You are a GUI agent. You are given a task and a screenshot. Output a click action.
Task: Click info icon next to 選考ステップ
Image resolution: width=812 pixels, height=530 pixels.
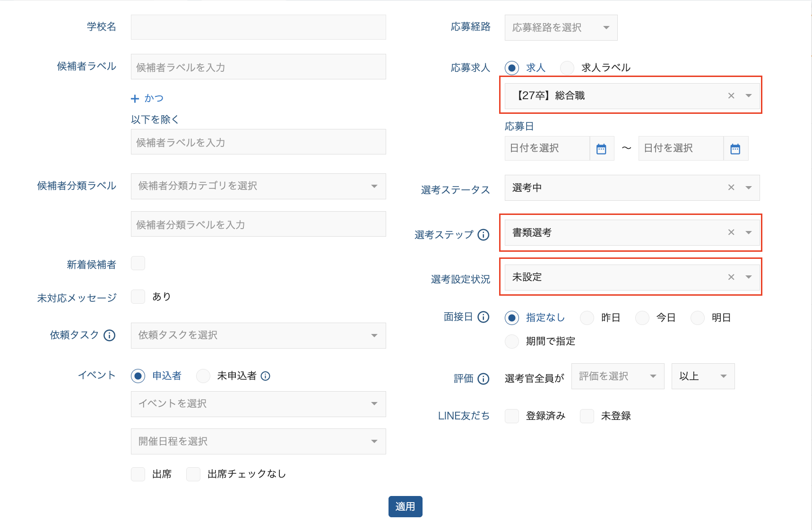coord(483,235)
